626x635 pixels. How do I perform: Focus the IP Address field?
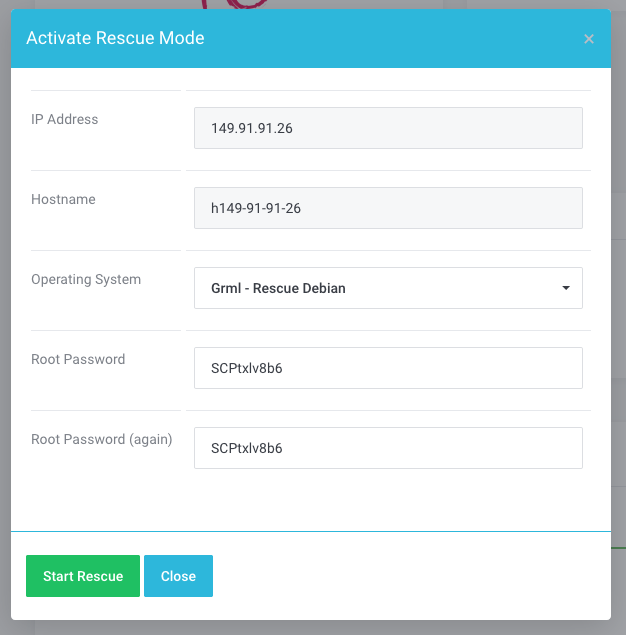tap(388, 128)
